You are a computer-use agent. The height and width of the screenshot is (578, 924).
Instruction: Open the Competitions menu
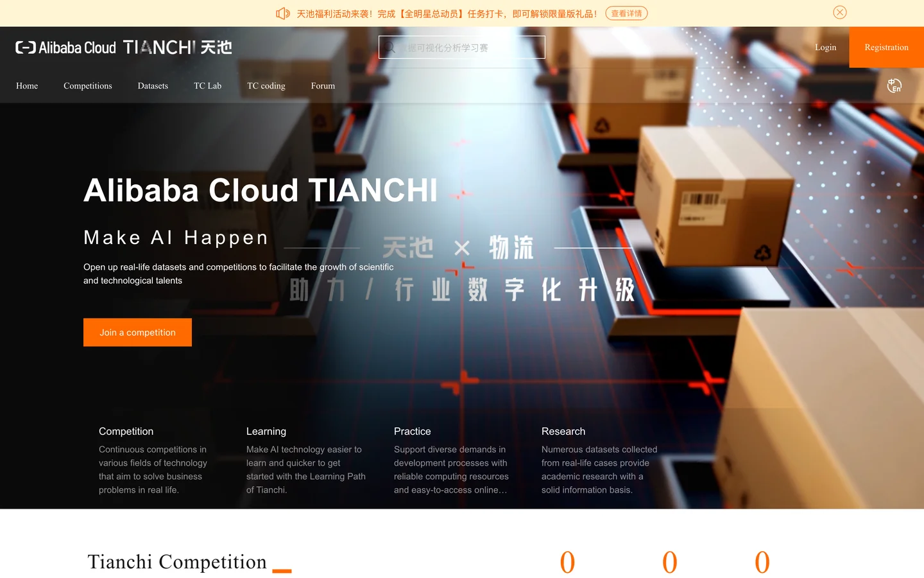tap(88, 86)
